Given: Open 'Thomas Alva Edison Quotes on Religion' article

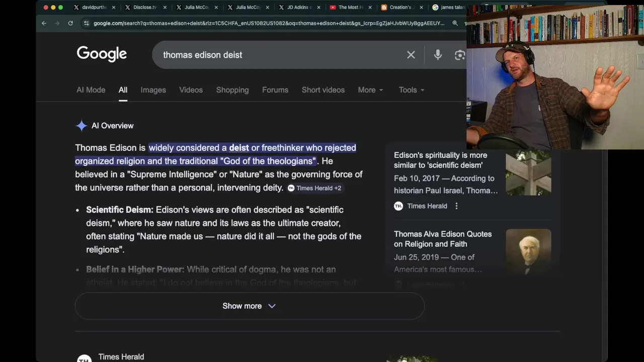Looking at the screenshot, I should pyautogui.click(x=443, y=239).
